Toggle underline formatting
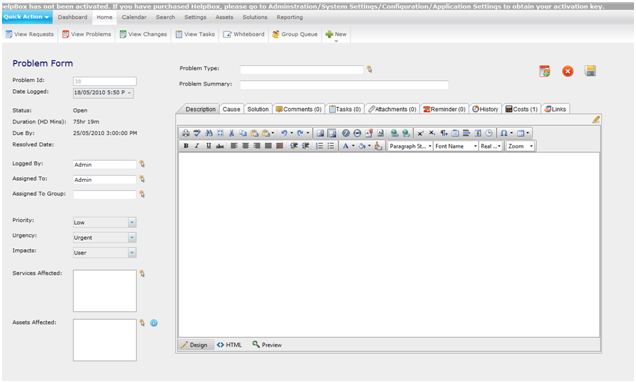 208,146
